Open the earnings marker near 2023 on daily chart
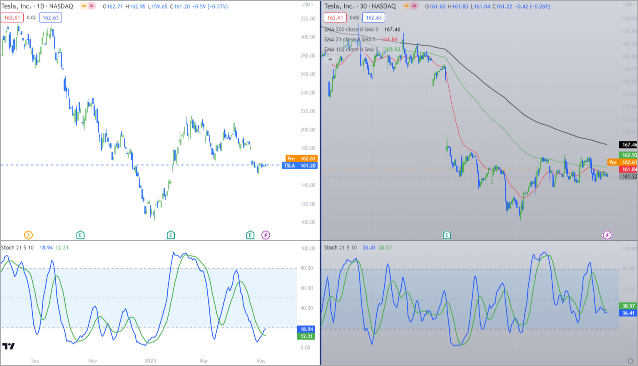The width and height of the screenshot is (638, 366). [x=171, y=235]
